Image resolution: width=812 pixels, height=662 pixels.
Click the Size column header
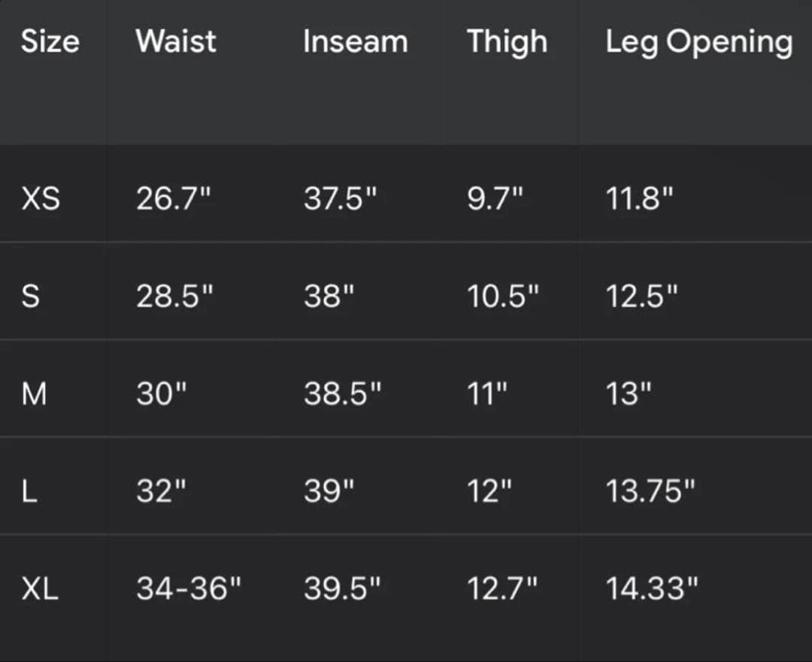click(50, 41)
